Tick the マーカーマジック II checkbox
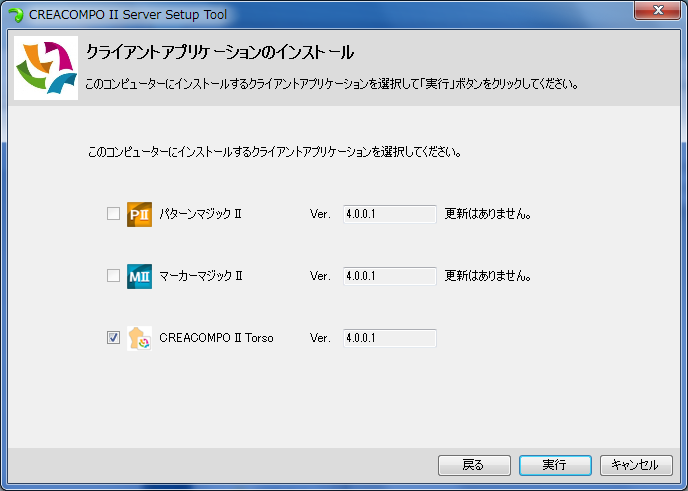 [113, 276]
